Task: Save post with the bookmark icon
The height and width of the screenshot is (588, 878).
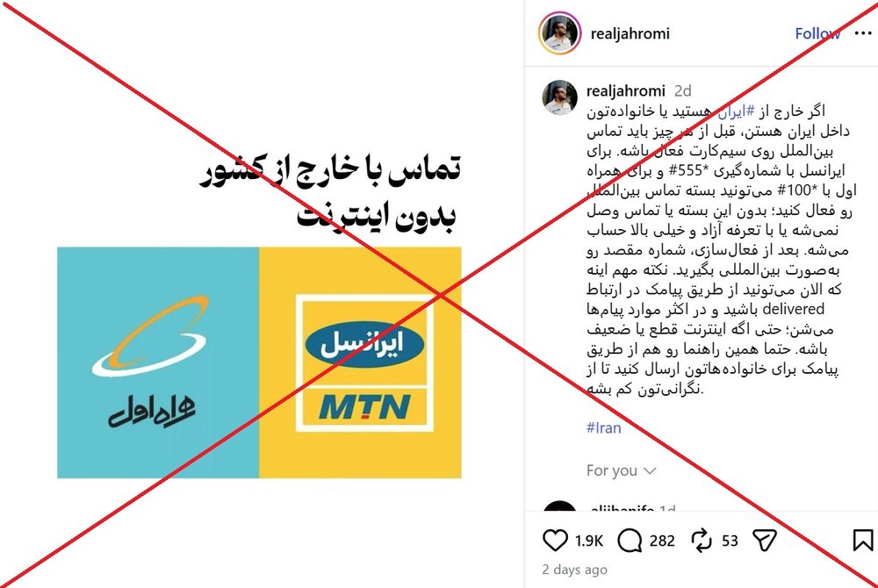Action: tap(863, 541)
